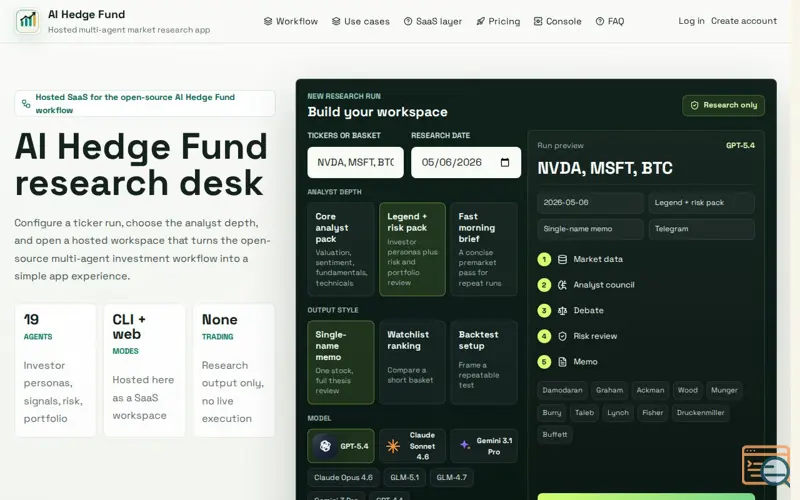
Task: Click the Debate scales icon
Action: [x=562, y=310]
